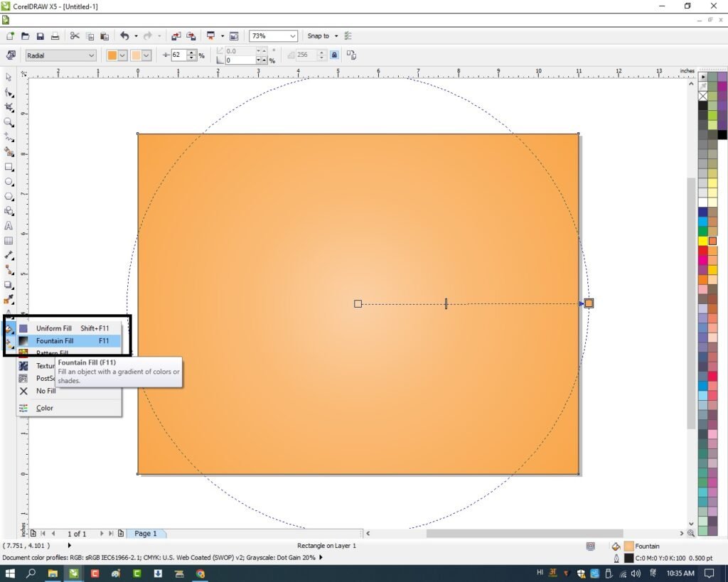Select the Pick tool
Screen dimensions: 728x582
[9, 77]
